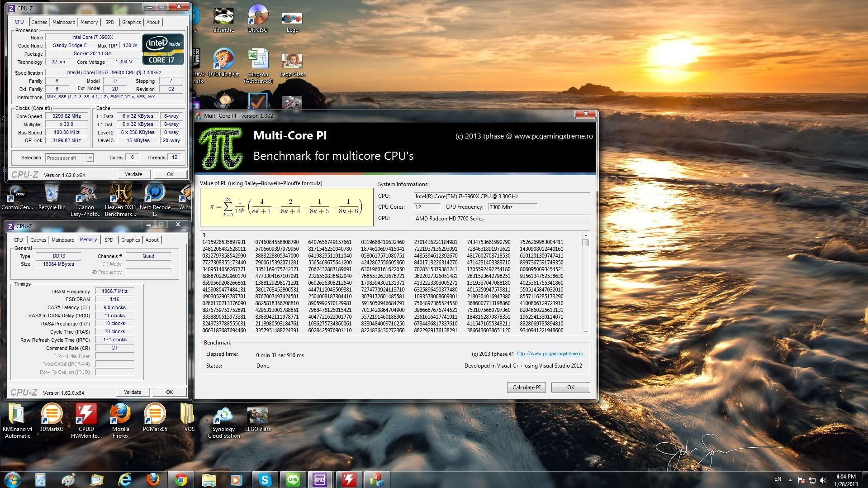Click the PI digits scrollbar thumb
Viewport: 868px width, 488px height.
(586, 243)
